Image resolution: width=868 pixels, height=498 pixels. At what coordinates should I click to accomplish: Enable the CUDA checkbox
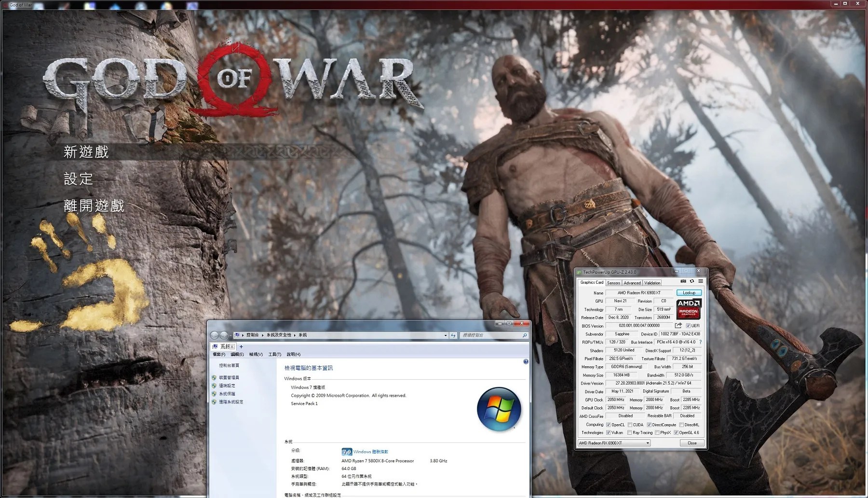click(630, 425)
